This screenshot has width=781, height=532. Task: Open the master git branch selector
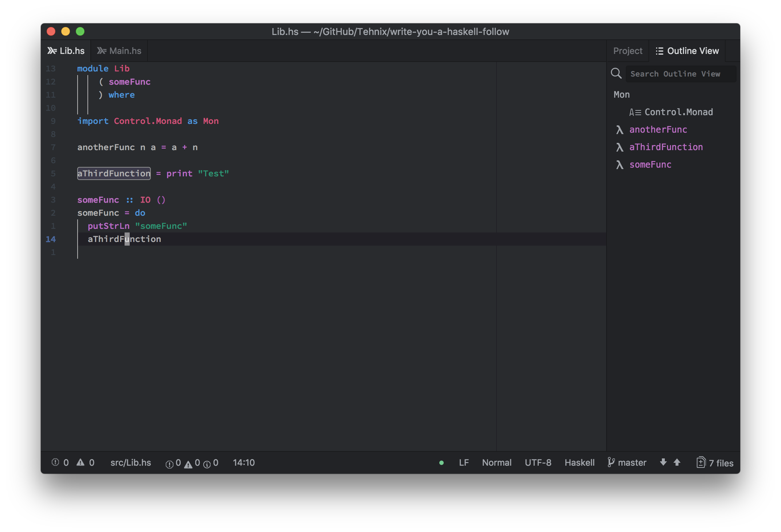pos(632,463)
